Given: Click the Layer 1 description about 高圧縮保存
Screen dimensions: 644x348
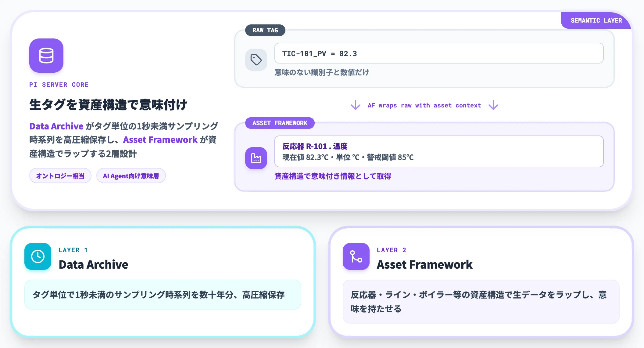Looking at the screenshot, I should [x=163, y=295].
